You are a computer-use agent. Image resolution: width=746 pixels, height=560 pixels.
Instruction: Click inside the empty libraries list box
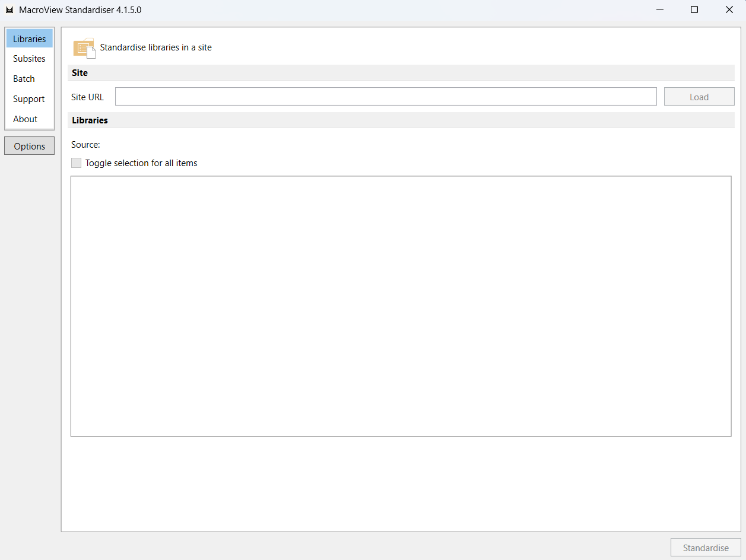[x=401, y=306]
